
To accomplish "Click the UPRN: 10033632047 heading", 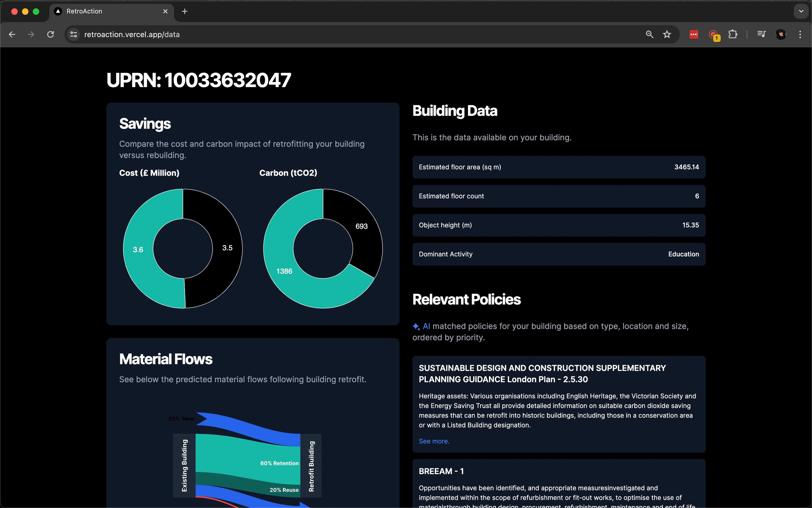I will tap(199, 80).
